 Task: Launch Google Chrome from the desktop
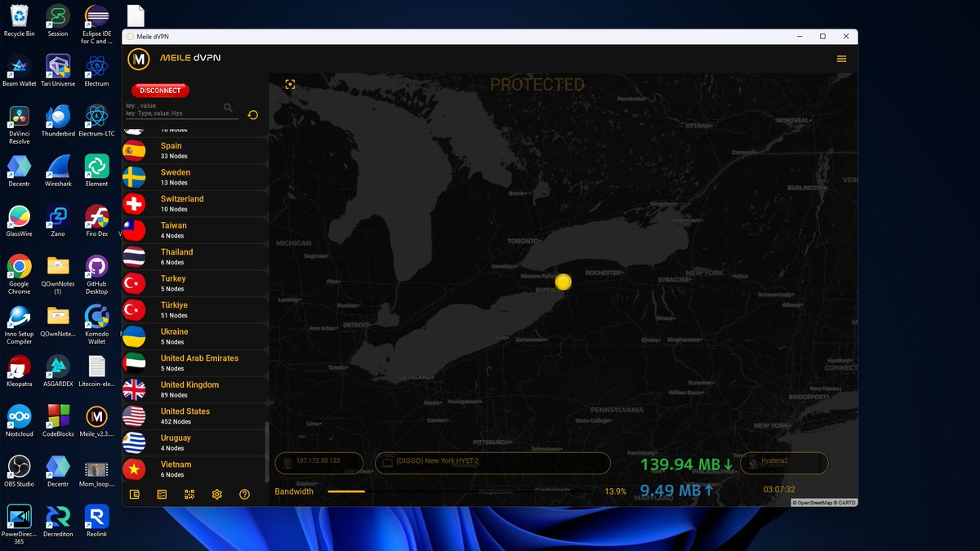pyautogui.click(x=19, y=273)
